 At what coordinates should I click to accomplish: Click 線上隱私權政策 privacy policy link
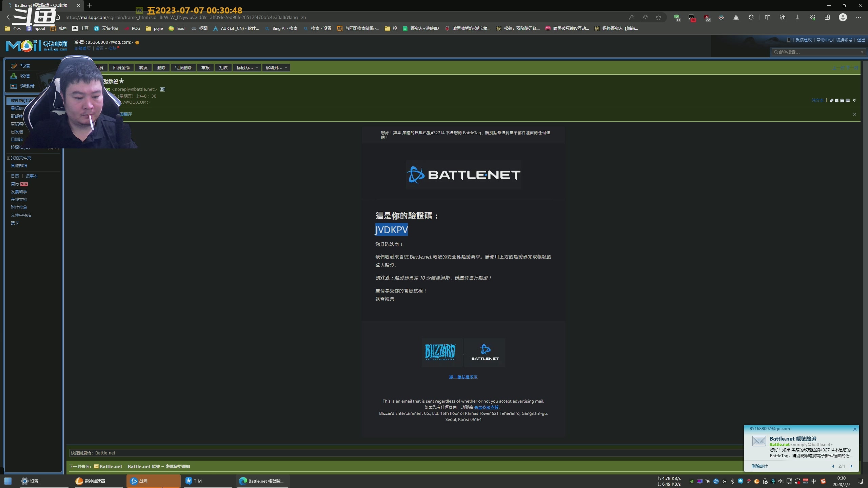(463, 377)
